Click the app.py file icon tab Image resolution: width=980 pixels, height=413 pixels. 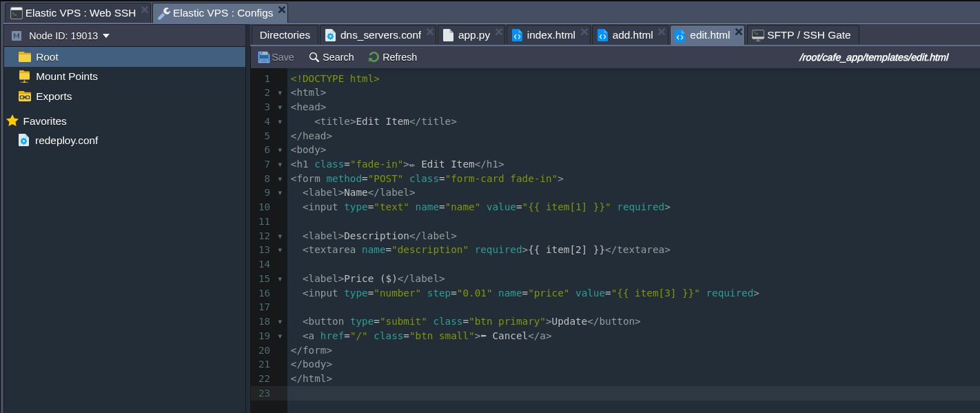[x=448, y=35]
